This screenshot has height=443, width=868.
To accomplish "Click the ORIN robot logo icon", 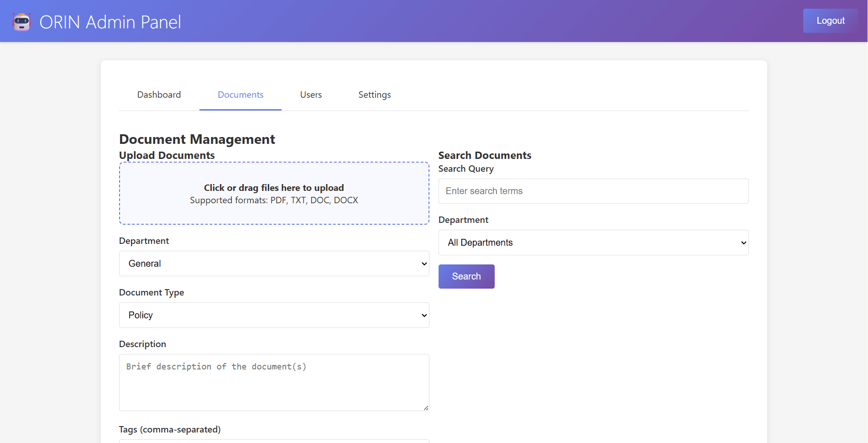I will pyautogui.click(x=21, y=22).
